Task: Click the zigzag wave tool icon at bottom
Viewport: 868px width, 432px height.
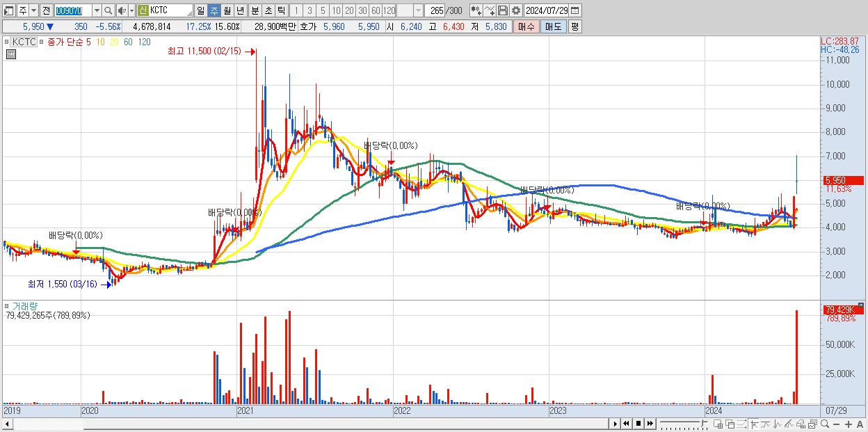Action: pos(778,424)
